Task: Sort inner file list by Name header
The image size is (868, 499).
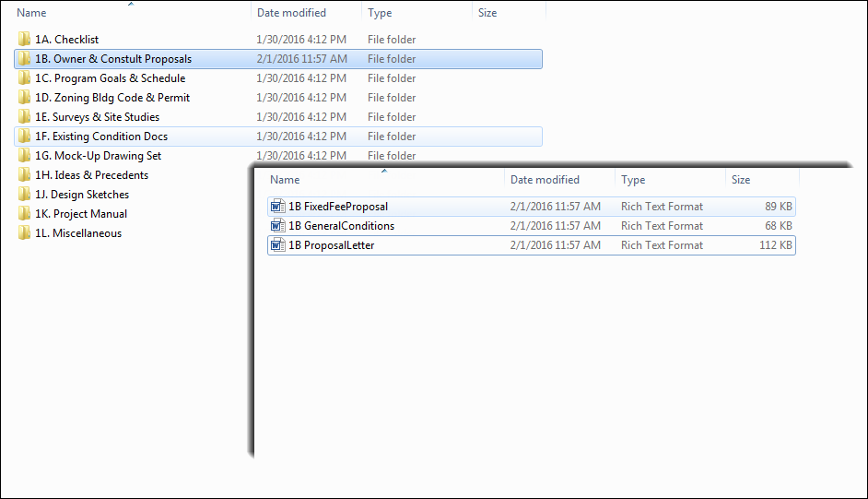Action: point(285,180)
